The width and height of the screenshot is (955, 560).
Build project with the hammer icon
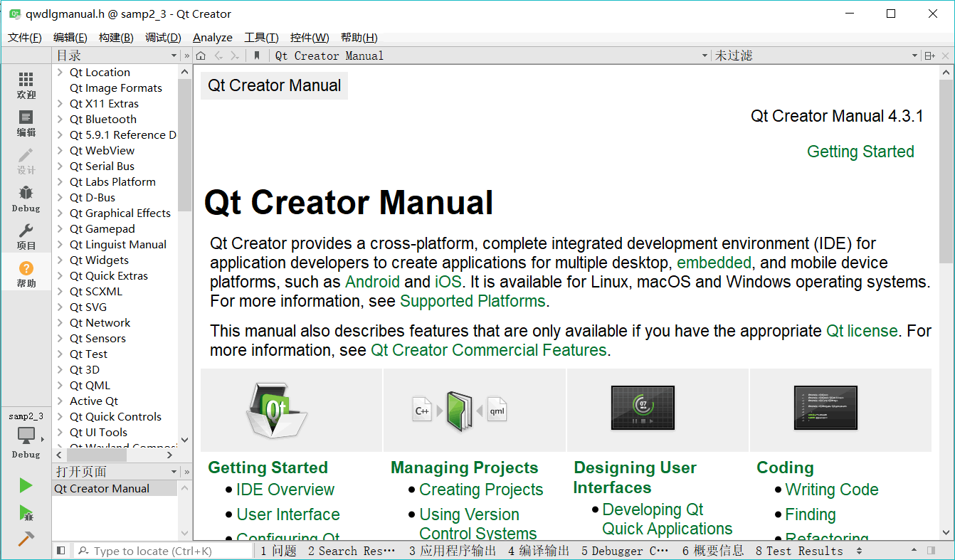[26, 539]
